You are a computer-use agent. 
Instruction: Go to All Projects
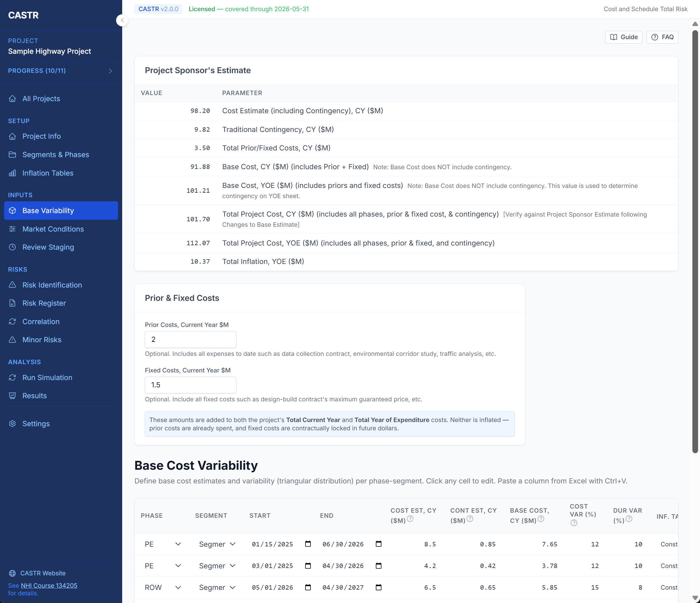point(61,99)
